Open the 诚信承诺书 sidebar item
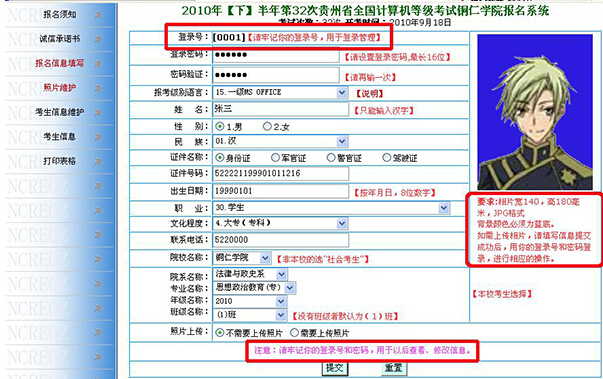The width and height of the screenshot is (603, 379). pos(60,39)
